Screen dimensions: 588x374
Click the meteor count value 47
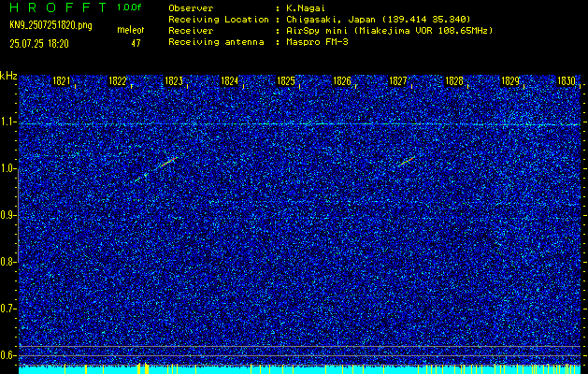[x=136, y=44]
